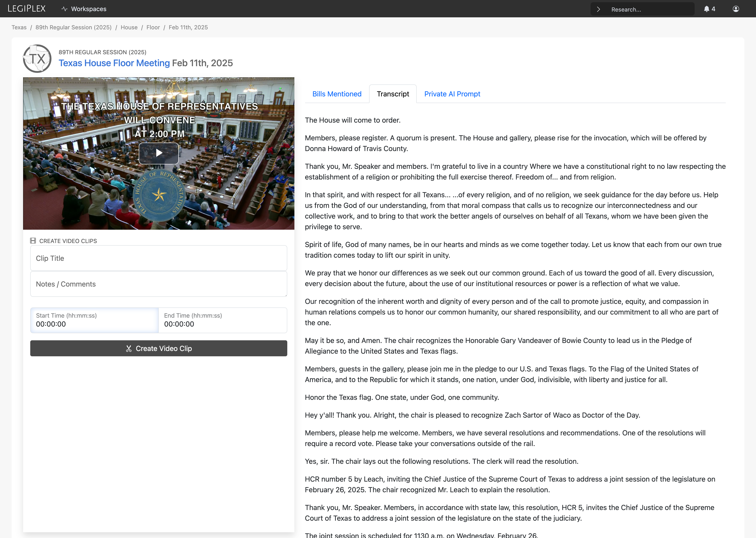Click the research bar chevron icon
This screenshot has width=756, height=538.
[599, 9]
